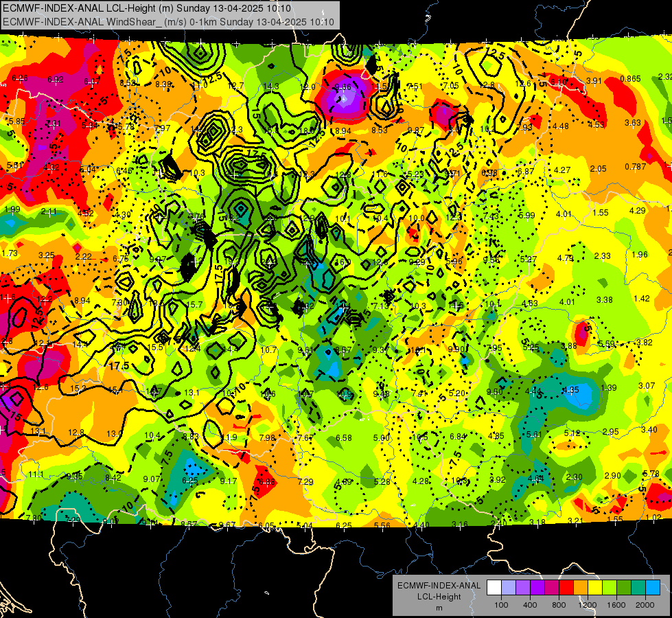Screen dimensions: 672x618
Task: Click the legend tick label 1600
Action: pyautogui.click(x=616, y=605)
